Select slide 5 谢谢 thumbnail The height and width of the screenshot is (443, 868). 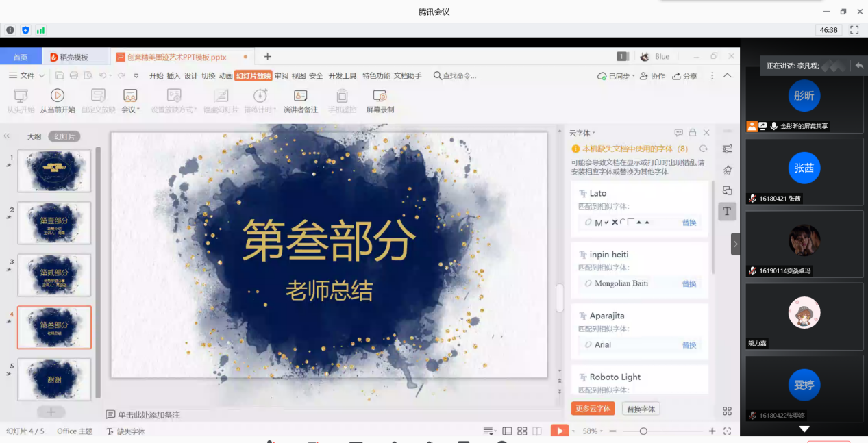click(54, 379)
